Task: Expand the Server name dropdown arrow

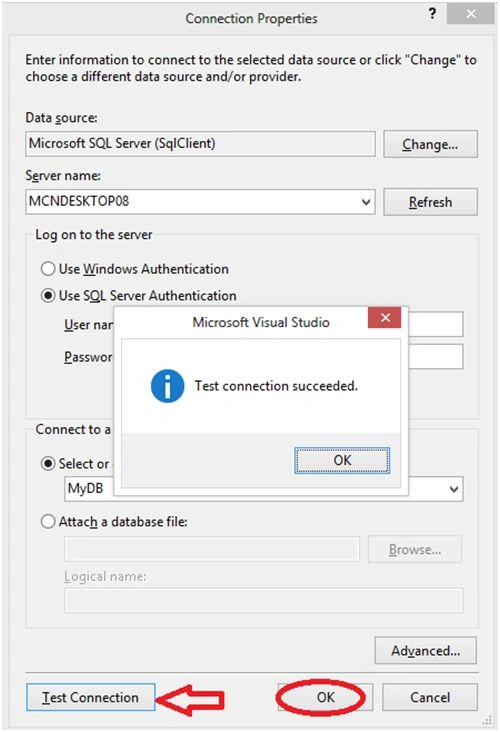Action: 366,202
